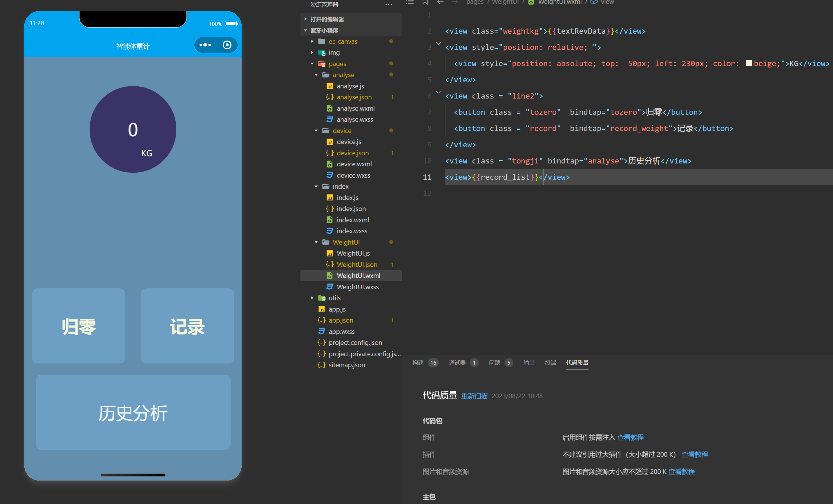Open index.wxml file
This screenshot has height=504, width=833.
(353, 220)
